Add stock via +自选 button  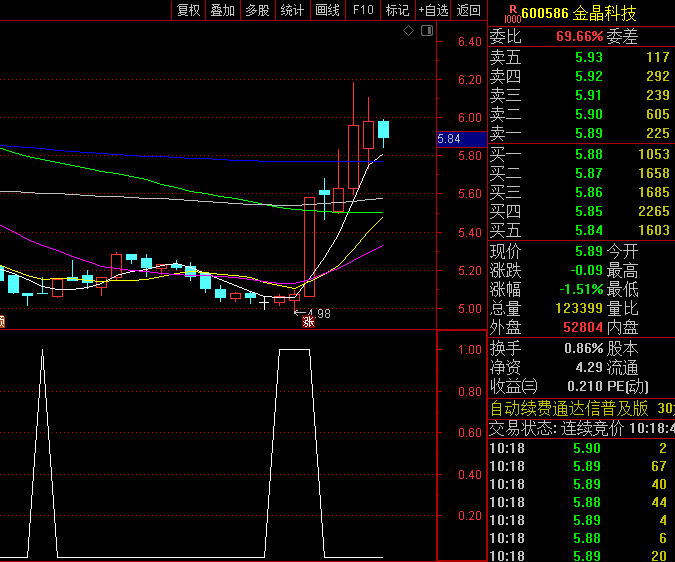[433, 10]
